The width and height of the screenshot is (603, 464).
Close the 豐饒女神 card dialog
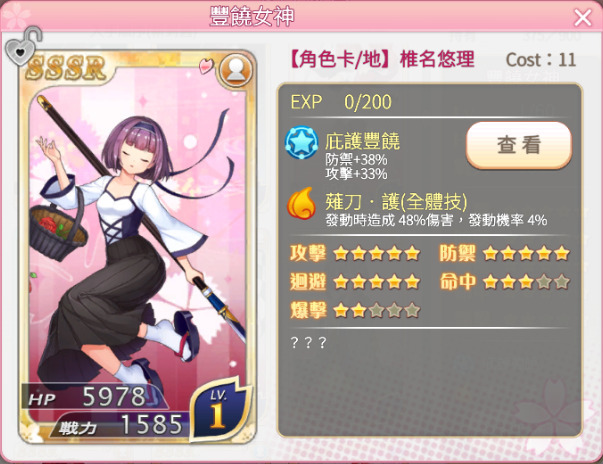click(583, 18)
